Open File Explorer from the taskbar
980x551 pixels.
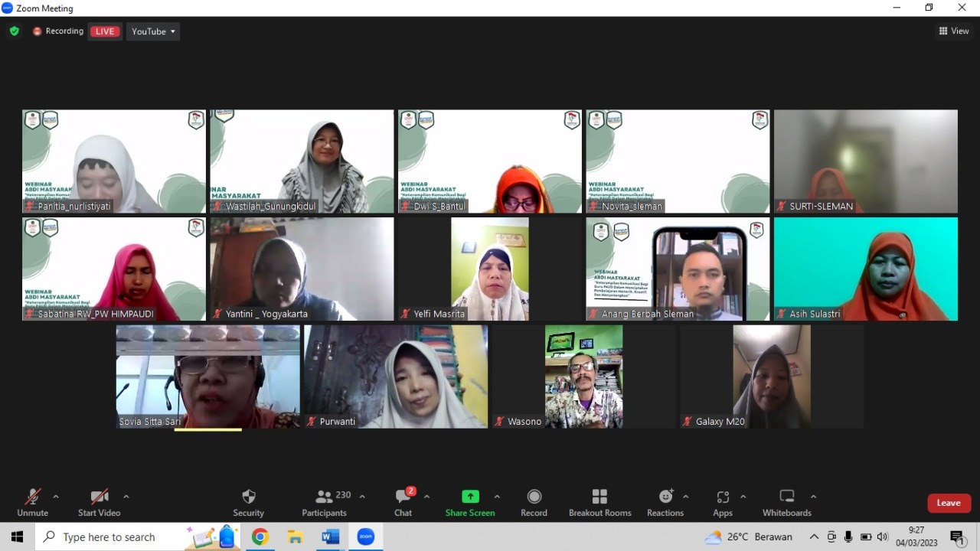pos(295,537)
